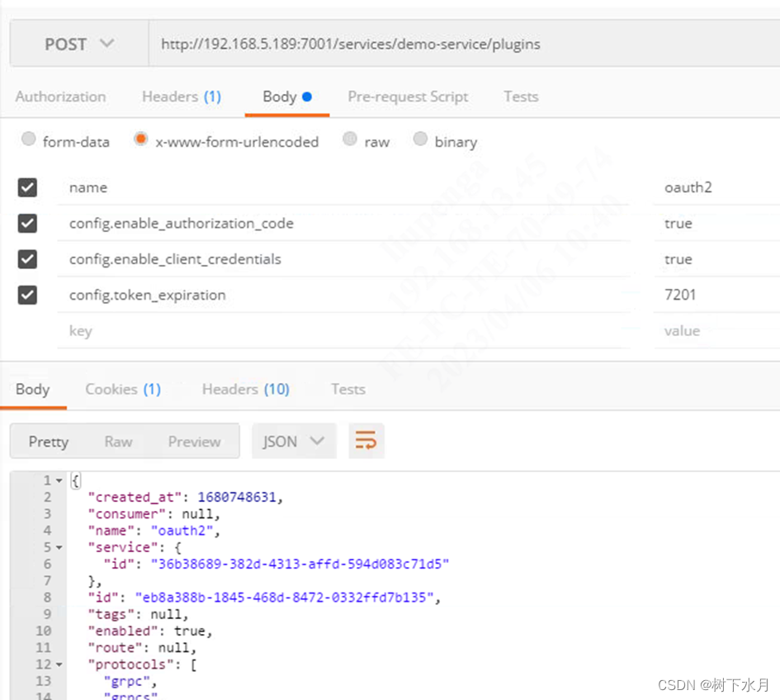
Task: Uncheck config.enable_authorization_code checkbox
Action: click(x=27, y=224)
